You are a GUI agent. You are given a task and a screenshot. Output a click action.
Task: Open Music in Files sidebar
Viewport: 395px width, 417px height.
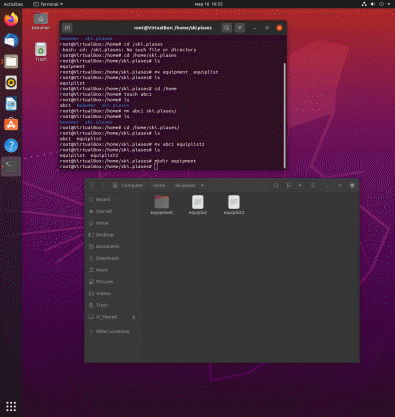(x=113, y=270)
